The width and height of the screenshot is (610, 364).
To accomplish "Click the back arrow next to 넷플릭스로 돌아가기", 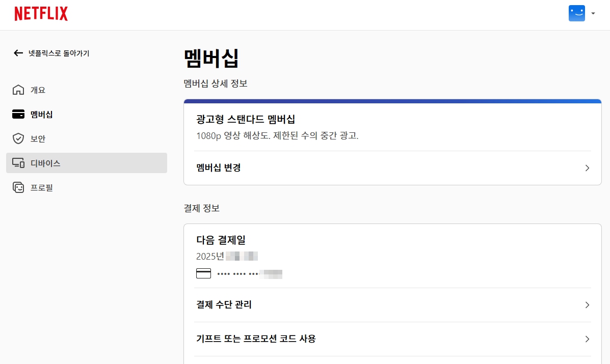I will [x=18, y=53].
